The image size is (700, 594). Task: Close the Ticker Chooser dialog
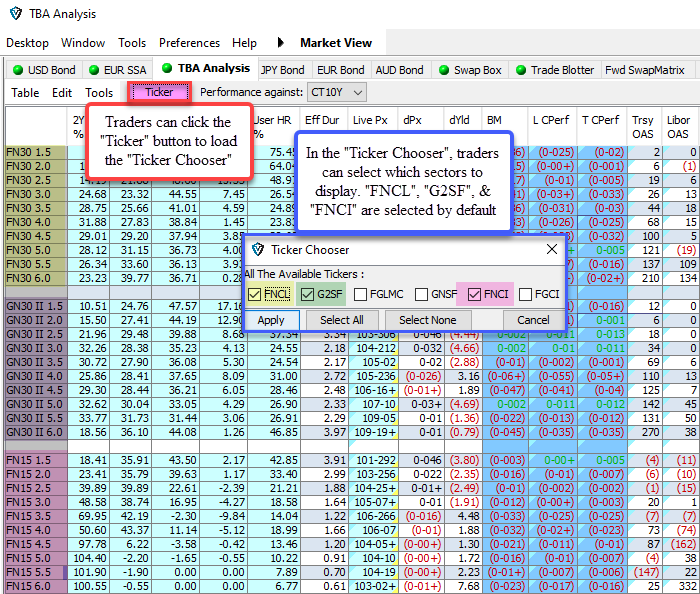point(552,249)
